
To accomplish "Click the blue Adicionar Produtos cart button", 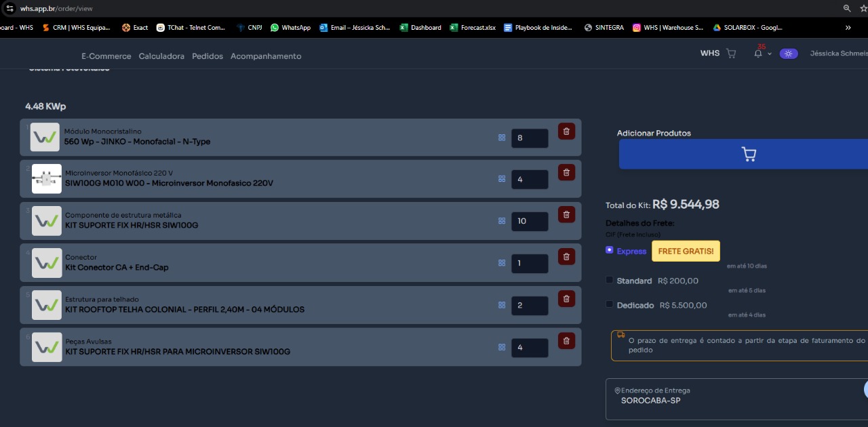I will tap(746, 155).
